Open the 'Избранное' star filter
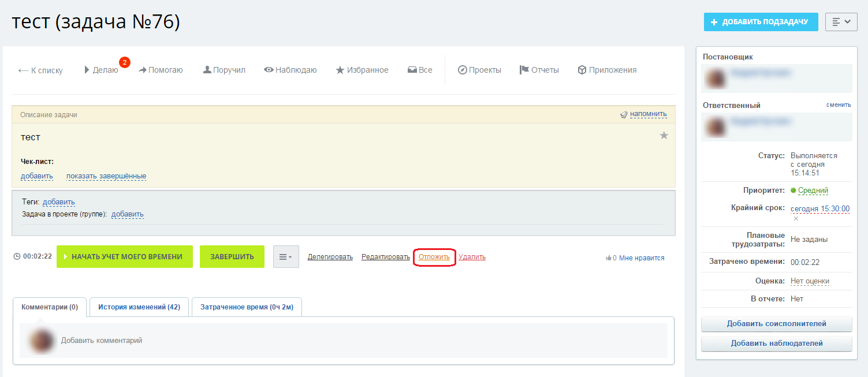 click(x=362, y=70)
